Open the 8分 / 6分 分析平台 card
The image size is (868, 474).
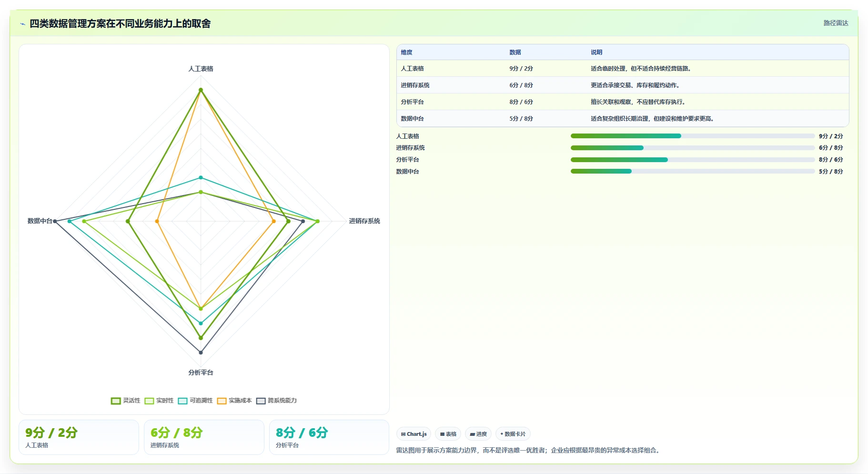click(x=329, y=437)
